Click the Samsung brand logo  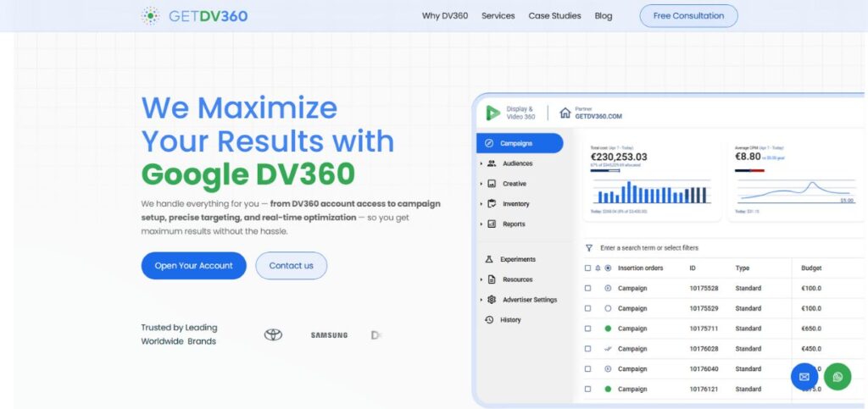pos(329,335)
